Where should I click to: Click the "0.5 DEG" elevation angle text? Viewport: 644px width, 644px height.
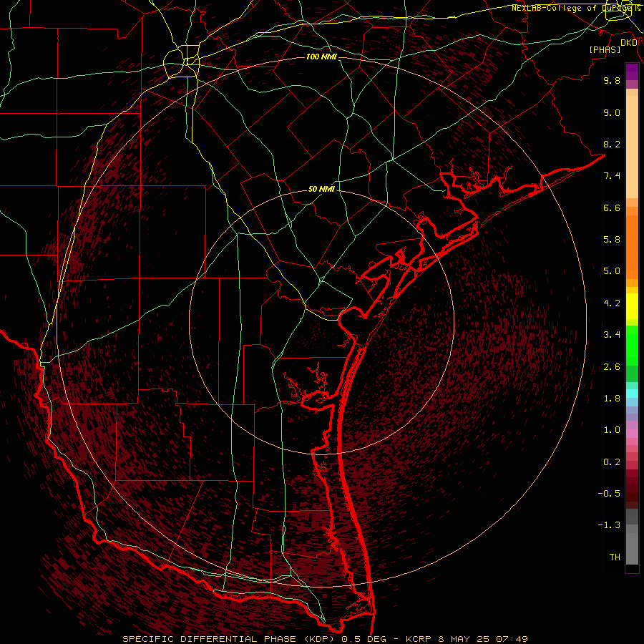coord(364,639)
